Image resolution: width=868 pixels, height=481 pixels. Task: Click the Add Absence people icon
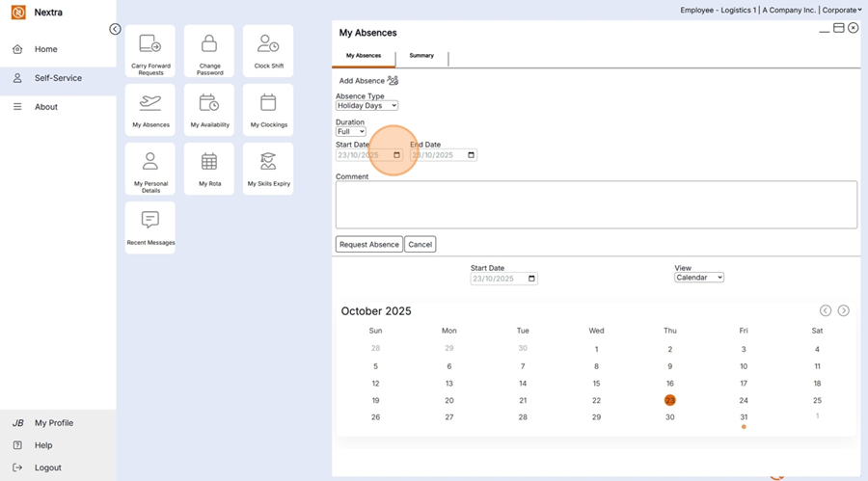(x=393, y=81)
